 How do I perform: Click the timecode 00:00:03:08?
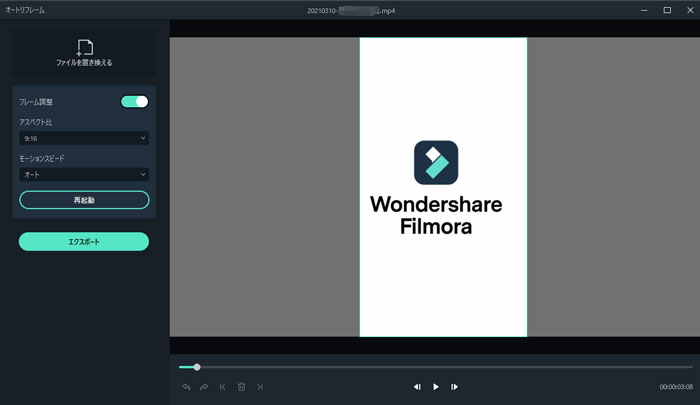676,387
